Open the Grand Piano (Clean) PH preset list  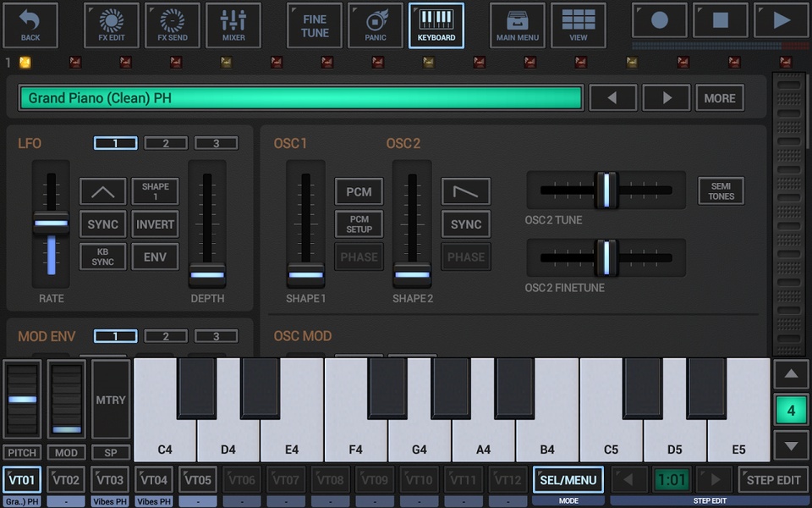[x=301, y=98]
